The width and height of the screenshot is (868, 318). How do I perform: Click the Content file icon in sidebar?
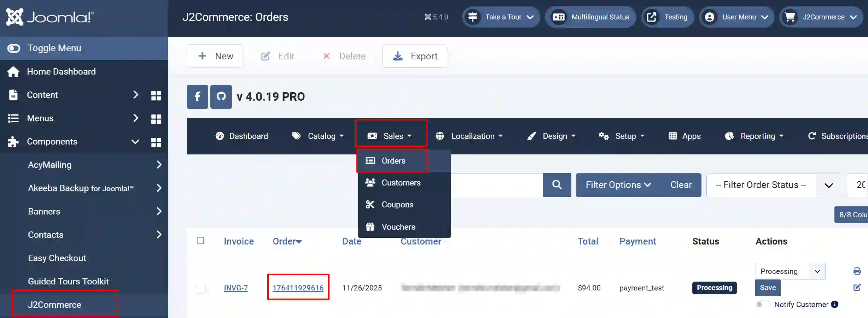tap(13, 95)
